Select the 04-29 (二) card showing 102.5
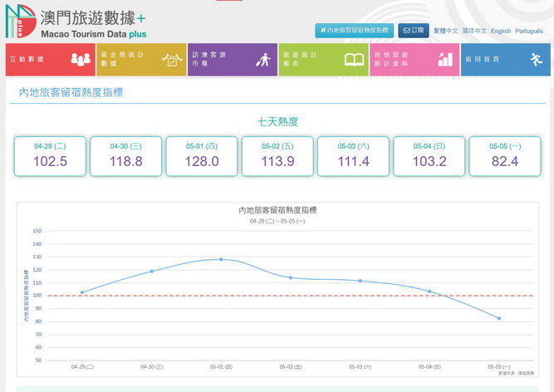This screenshot has height=392, width=554. pyautogui.click(x=50, y=155)
